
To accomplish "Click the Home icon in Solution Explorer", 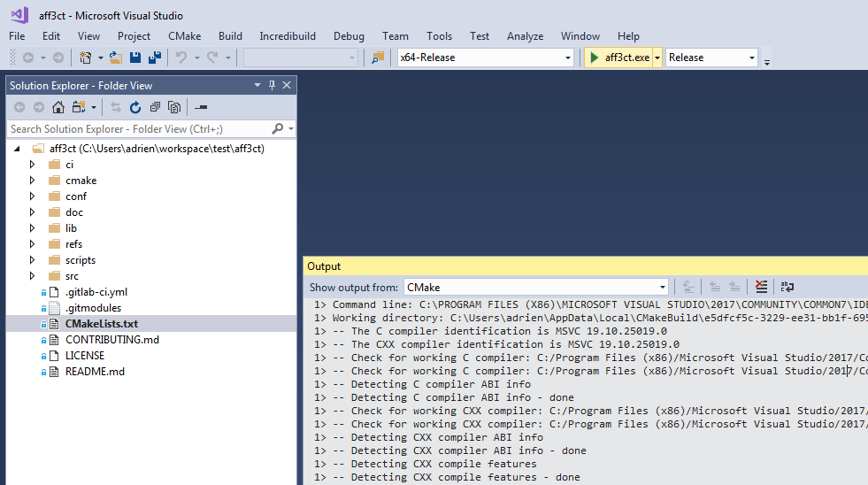I will tap(58, 107).
